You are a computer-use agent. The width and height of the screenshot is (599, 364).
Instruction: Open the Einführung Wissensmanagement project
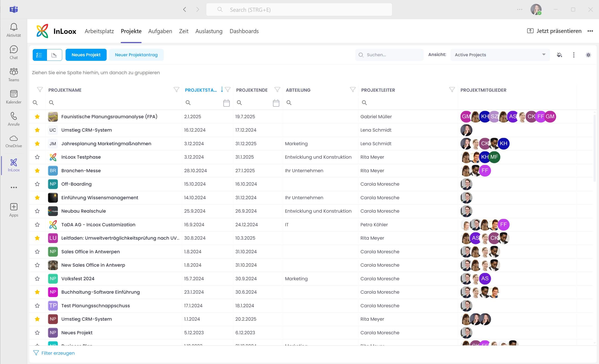(100, 198)
